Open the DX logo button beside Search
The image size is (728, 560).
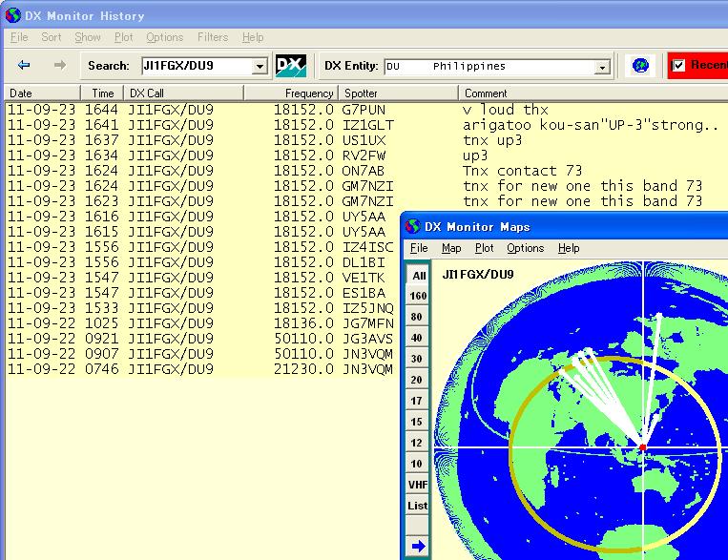(x=291, y=66)
